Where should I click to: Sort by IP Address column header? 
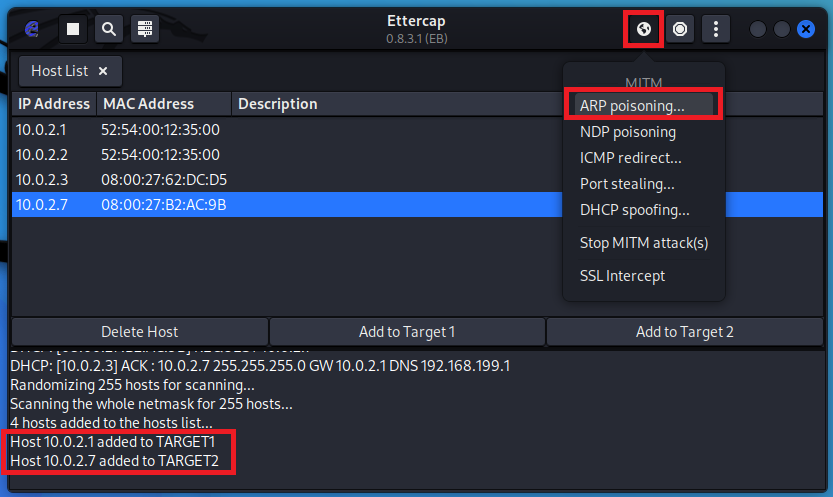(x=54, y=104)
